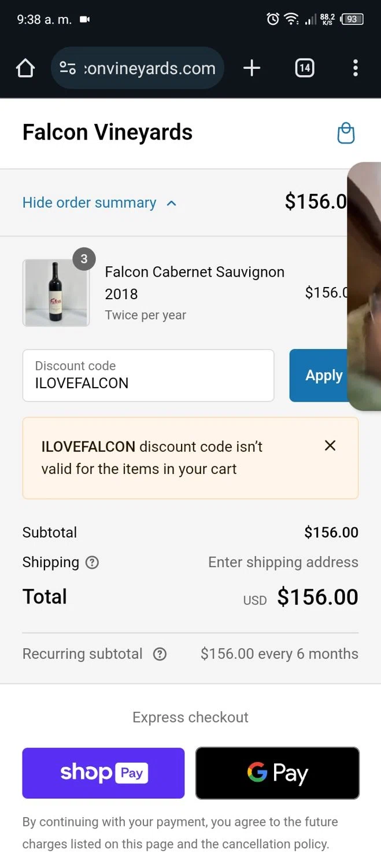Open Chrome three-dot overflow menu

click(355, 69)
